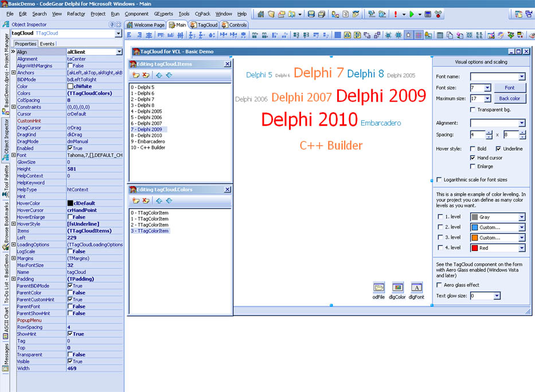
Task: Click the bring to front toolbar icon
Action: click(x=367, y=35)
